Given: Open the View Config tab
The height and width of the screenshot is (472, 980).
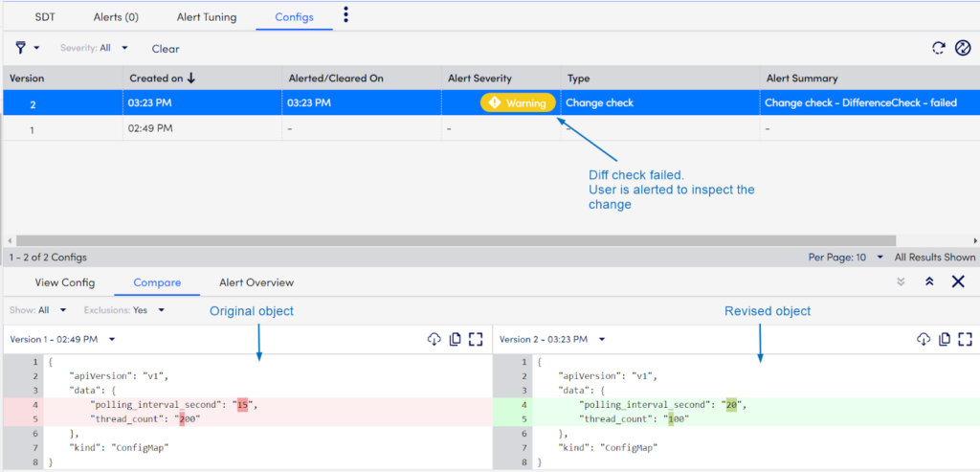Looking at the screenshot, I should point(65,282).
